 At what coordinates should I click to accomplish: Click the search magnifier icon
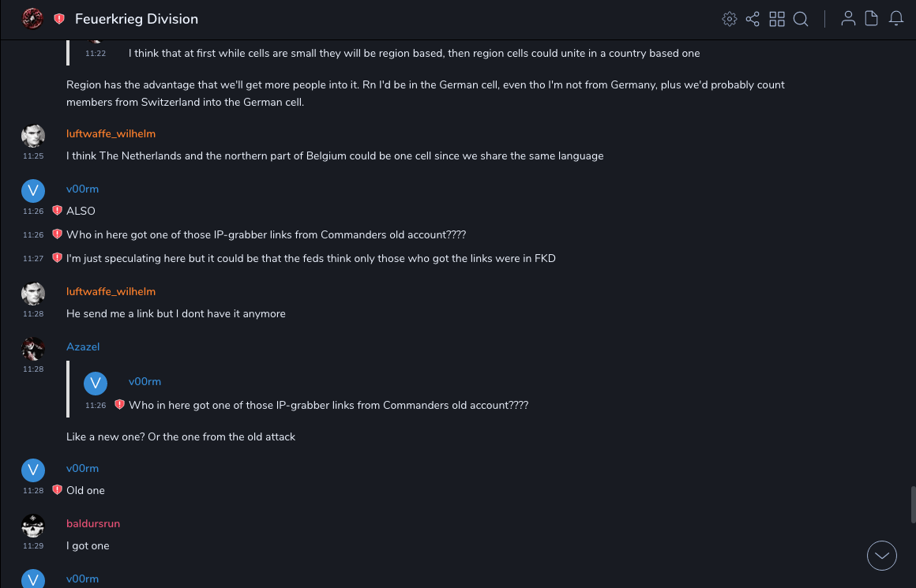801,19
